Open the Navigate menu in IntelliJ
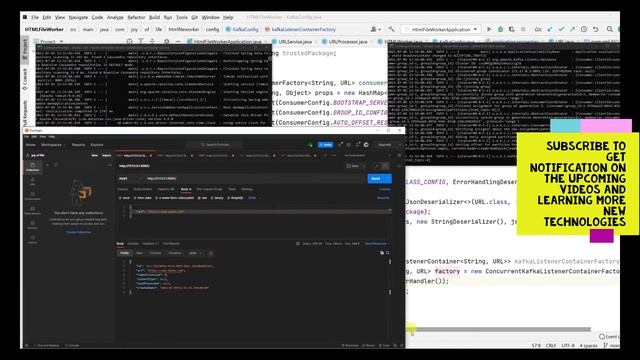 click(78, 18)
